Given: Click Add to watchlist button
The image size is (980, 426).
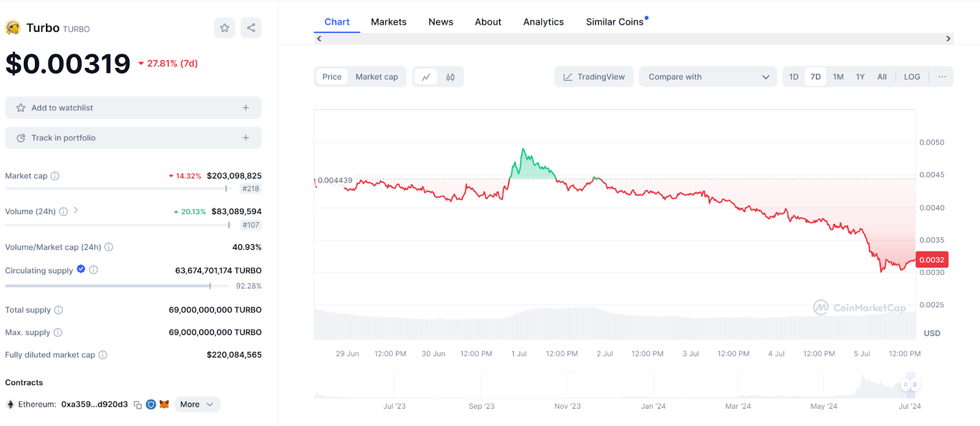Looking at the screenshot, I should (x=134, y=108).
